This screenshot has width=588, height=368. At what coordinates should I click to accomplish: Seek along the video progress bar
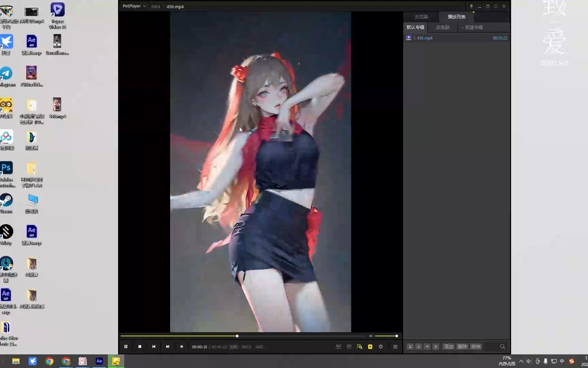[x=243, y=336]
